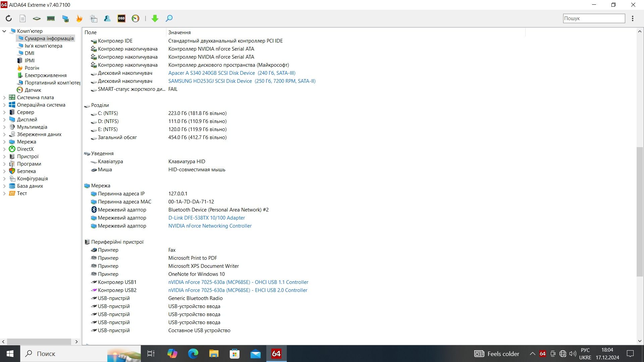Select the Конфігурація tree item

tap(33, 179)
